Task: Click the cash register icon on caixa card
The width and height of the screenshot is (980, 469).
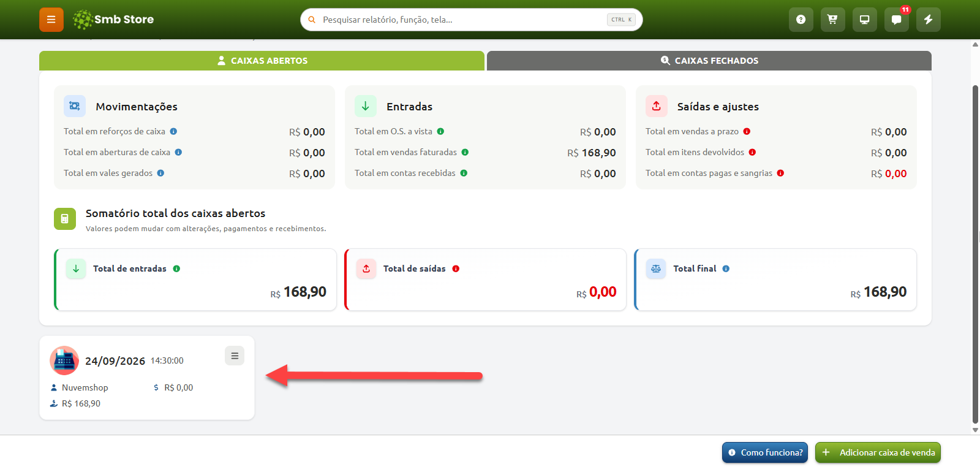Action: point(64,360)
